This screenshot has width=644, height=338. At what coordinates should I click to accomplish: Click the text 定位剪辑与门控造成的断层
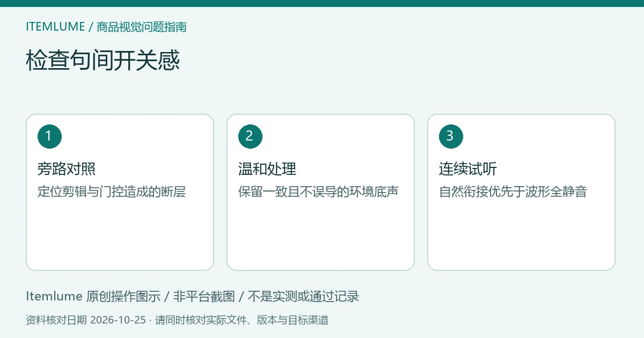coord(112,192)
